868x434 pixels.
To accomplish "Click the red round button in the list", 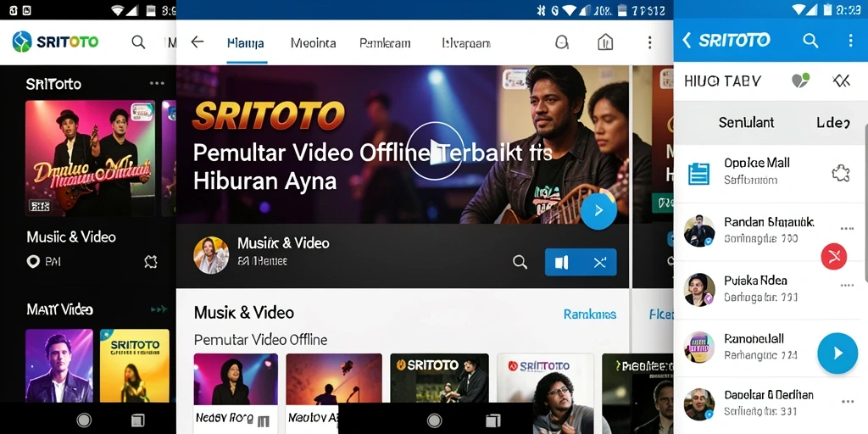I will (834, 256).
